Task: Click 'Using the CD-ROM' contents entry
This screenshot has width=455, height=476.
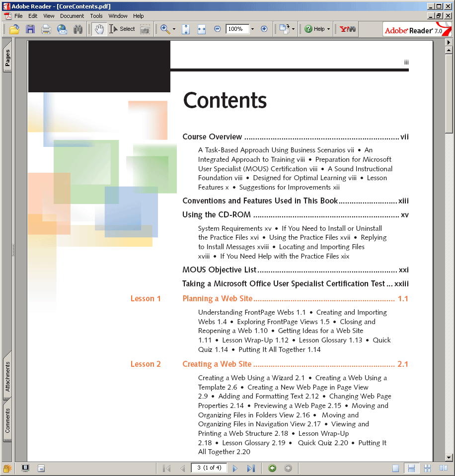Action: (296, 214)
